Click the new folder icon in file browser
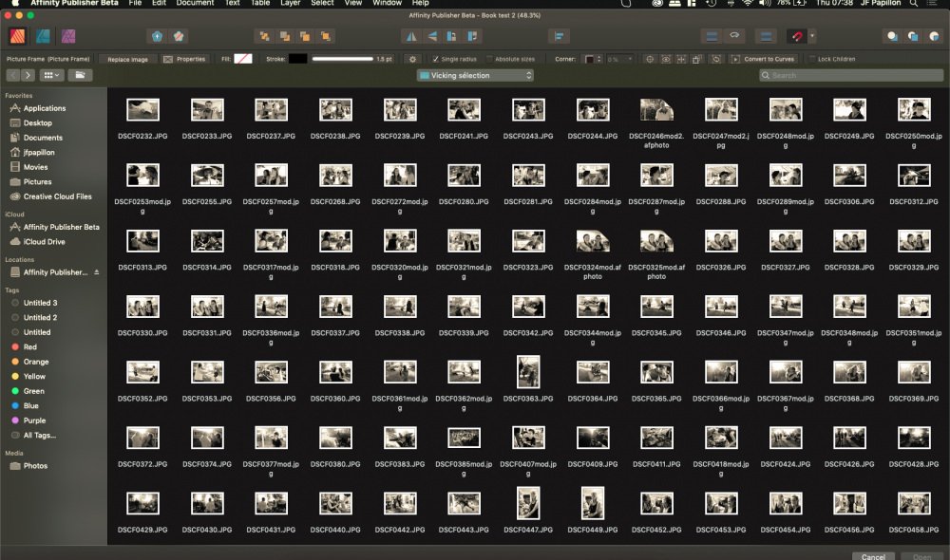 80,75
